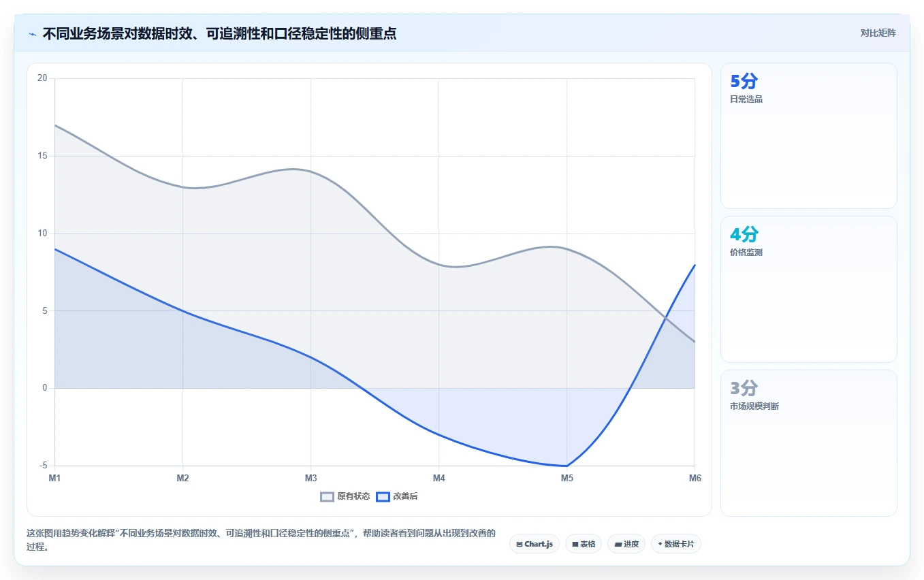924x580 pixels.
Task: Click the M4 axis label
Action: click(439, 478)
